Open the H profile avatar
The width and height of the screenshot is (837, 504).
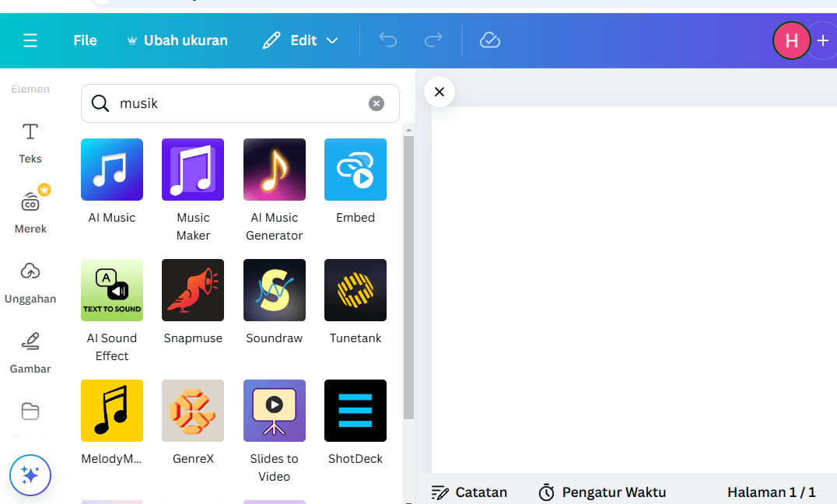792,40
